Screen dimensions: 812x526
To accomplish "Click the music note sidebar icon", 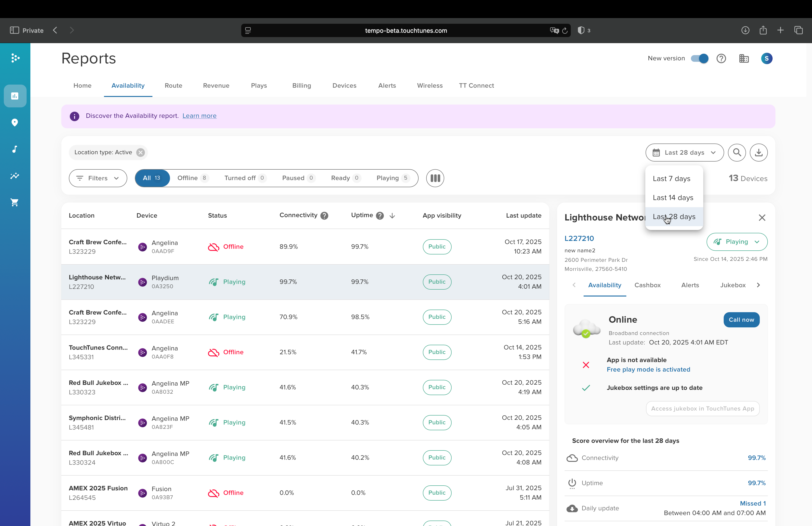I will tap(15, 149).
